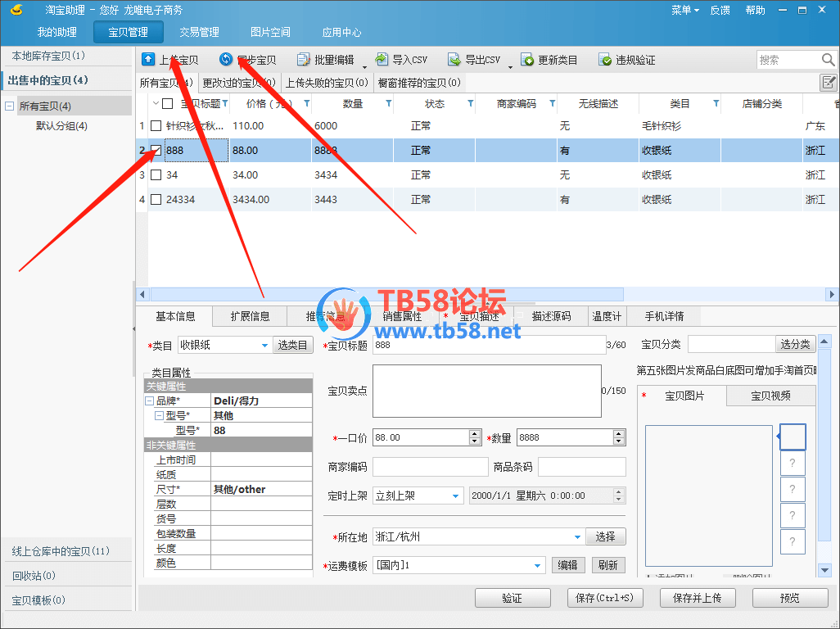The width and height of the screenshot is (840, 629).
Task: Tick the checkbox for item 24334
Action: pos(156,200)
